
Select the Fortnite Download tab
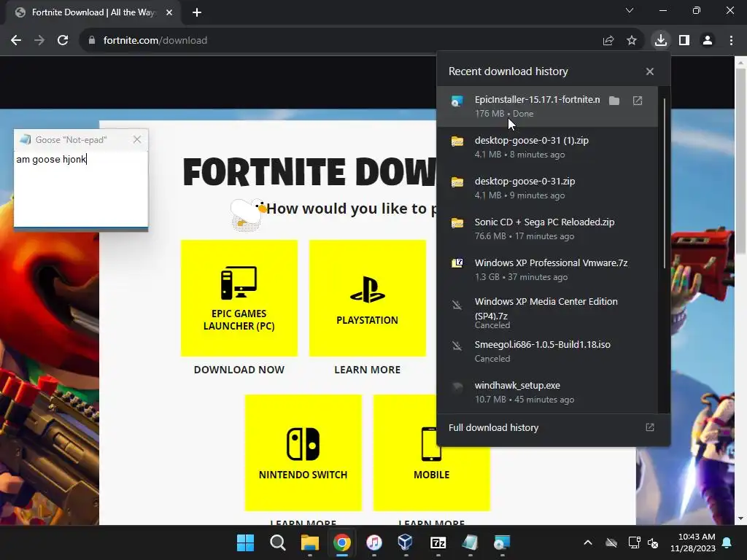tap(93, 12)
